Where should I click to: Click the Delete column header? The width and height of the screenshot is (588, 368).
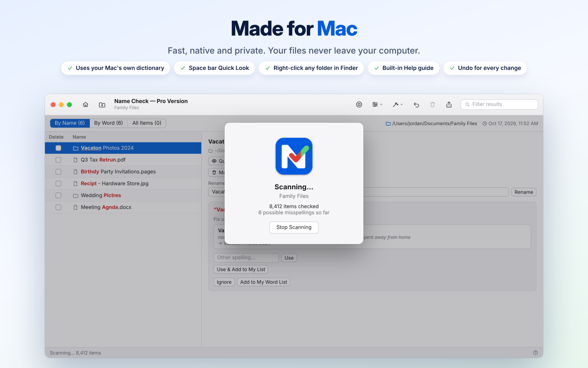[56, 137]
